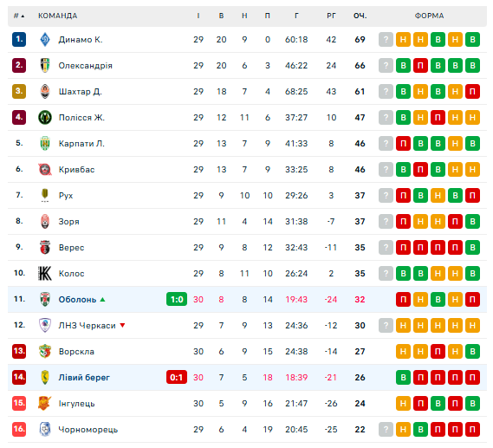Click the Чорноморець team crest
The width and height of the screenshot is (493, 448).
point(45,430)
